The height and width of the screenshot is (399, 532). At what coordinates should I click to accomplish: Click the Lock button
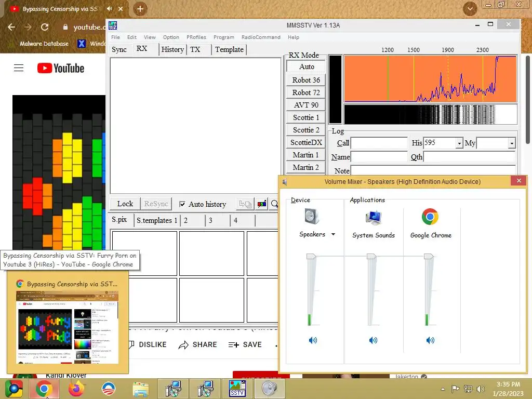pyautogui.click(x=125, y=204)
